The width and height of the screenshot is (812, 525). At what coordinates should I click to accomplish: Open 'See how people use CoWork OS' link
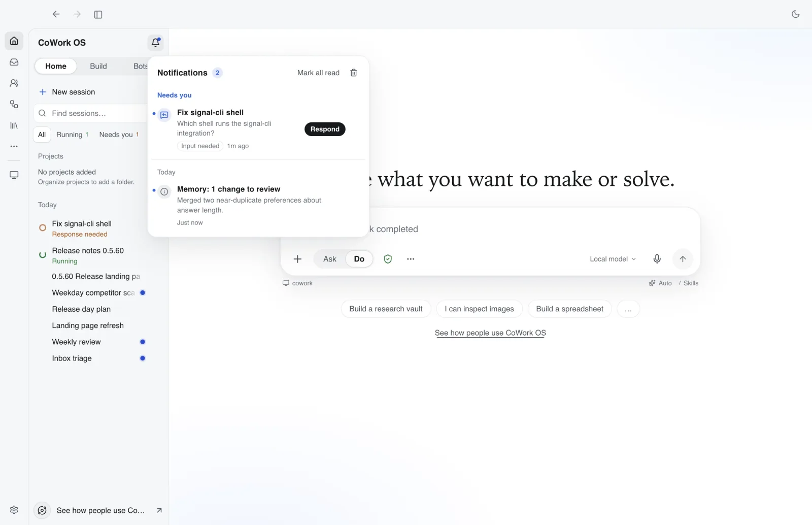coord(490,333)
